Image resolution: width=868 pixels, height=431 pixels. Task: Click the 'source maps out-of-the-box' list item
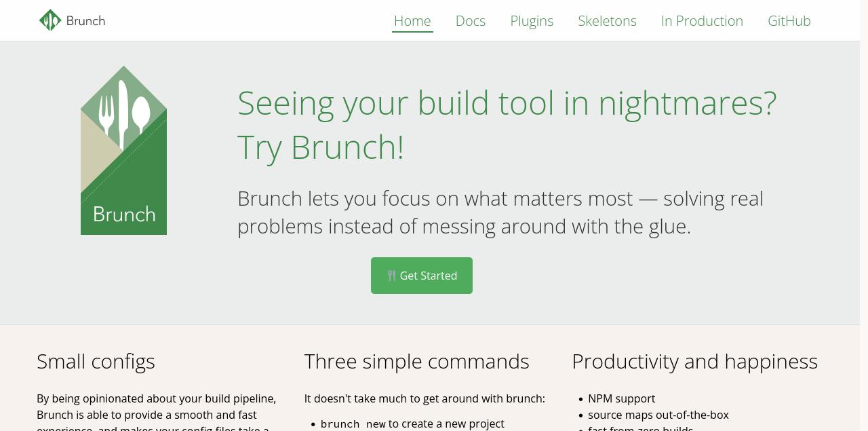coord(658,415)
